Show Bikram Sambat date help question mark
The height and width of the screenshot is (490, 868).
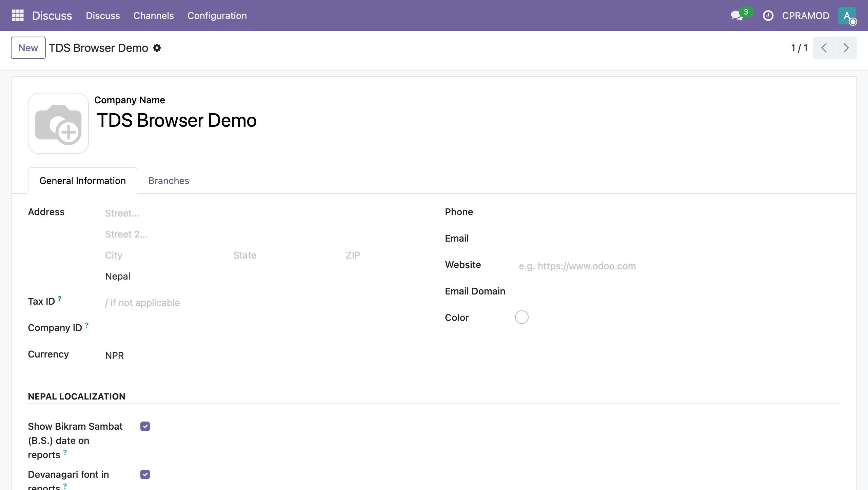(x=65, y=452)
